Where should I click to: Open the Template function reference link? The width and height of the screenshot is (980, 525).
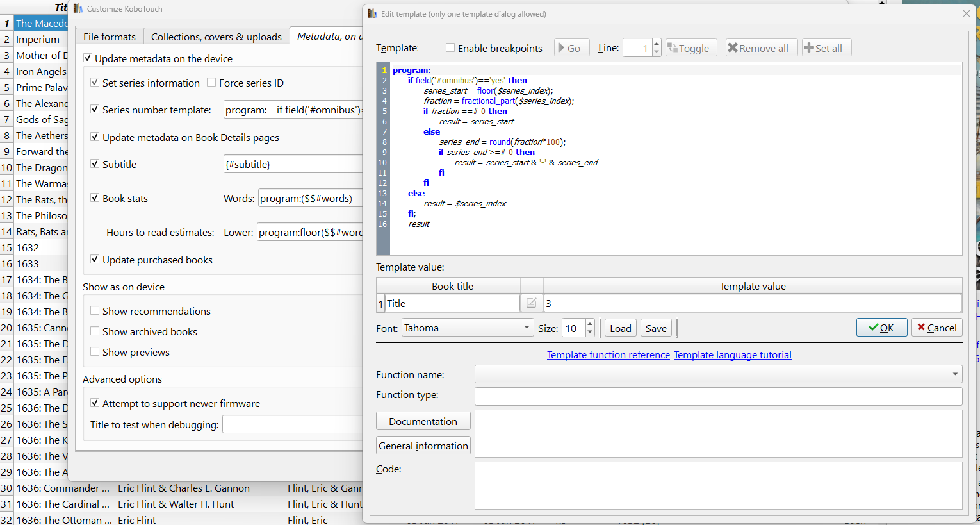[x=608, y=355]
